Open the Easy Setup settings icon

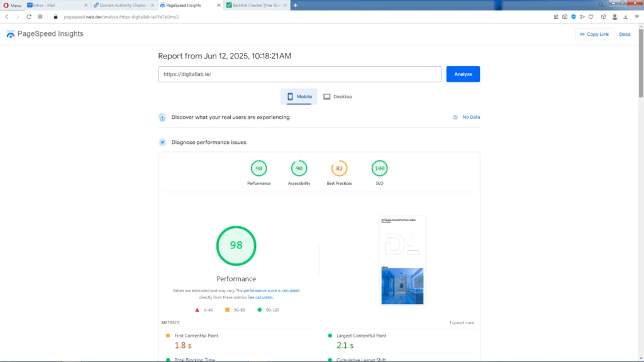point(637,17)
